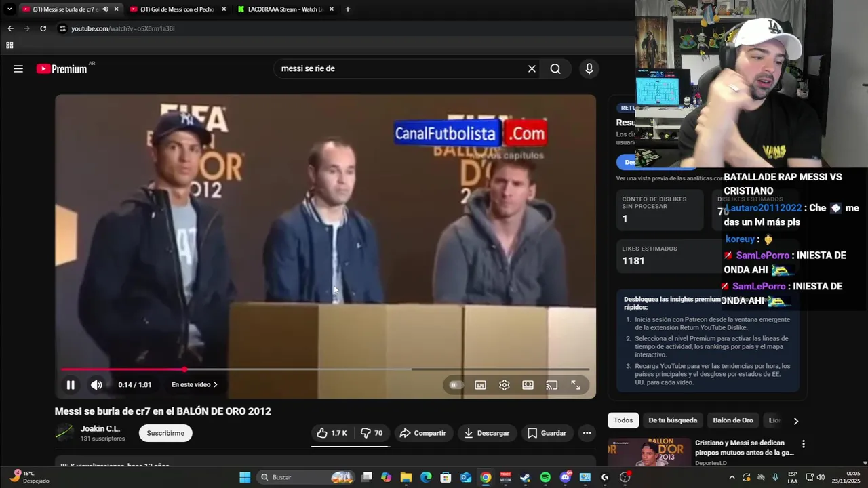Download the video via Descargar

[x=487, y=433]
